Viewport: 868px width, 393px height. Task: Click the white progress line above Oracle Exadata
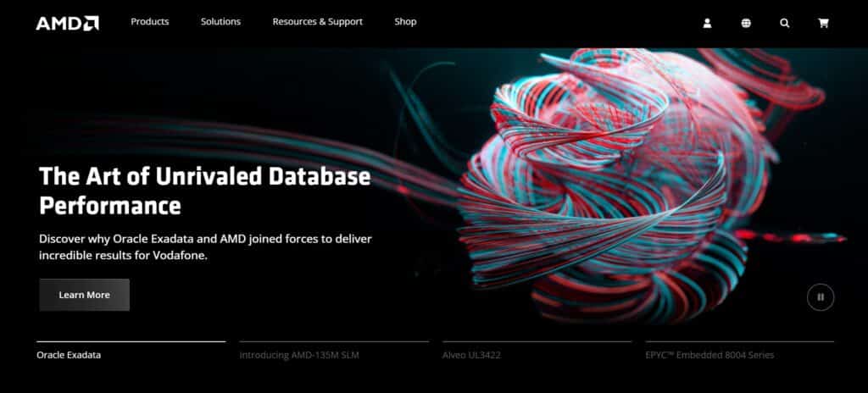131,341
